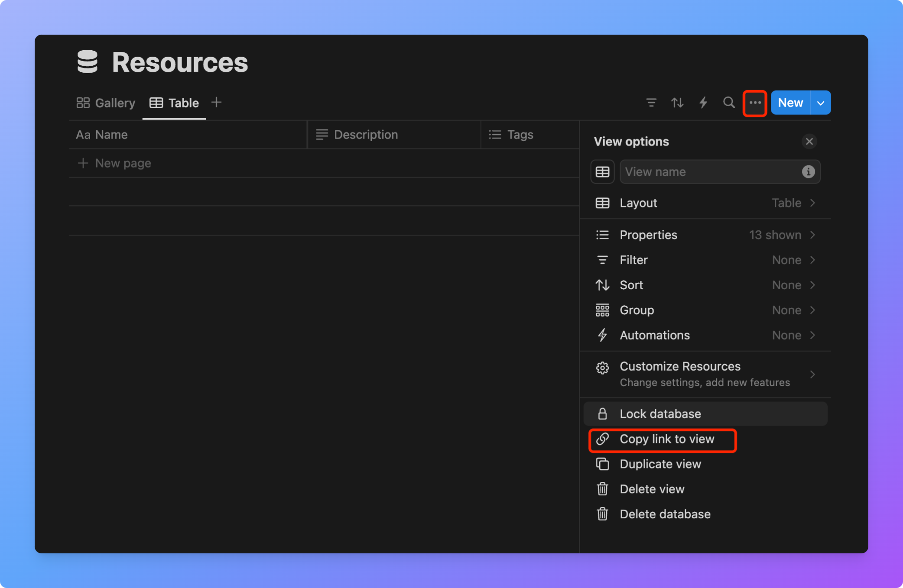Add a new view with plus icon
Viewport: 903px width, 588px height.
pos(216,103)
